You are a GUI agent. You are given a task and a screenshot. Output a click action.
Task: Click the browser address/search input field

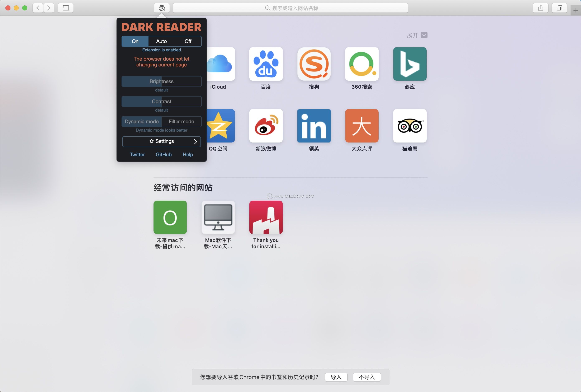[291, 8]
